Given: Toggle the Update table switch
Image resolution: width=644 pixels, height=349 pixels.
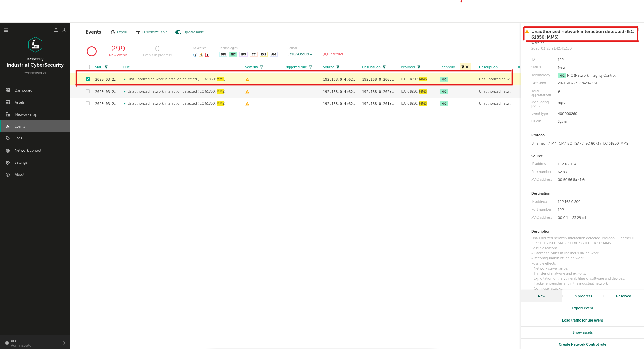Looking at the screenshot, I should click(178, 32).
